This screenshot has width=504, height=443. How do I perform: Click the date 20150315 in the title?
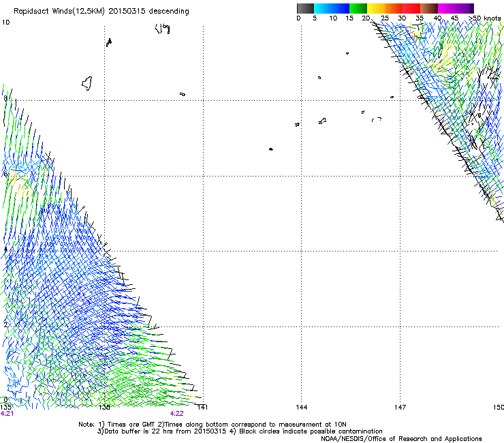(x=127, y=11)
